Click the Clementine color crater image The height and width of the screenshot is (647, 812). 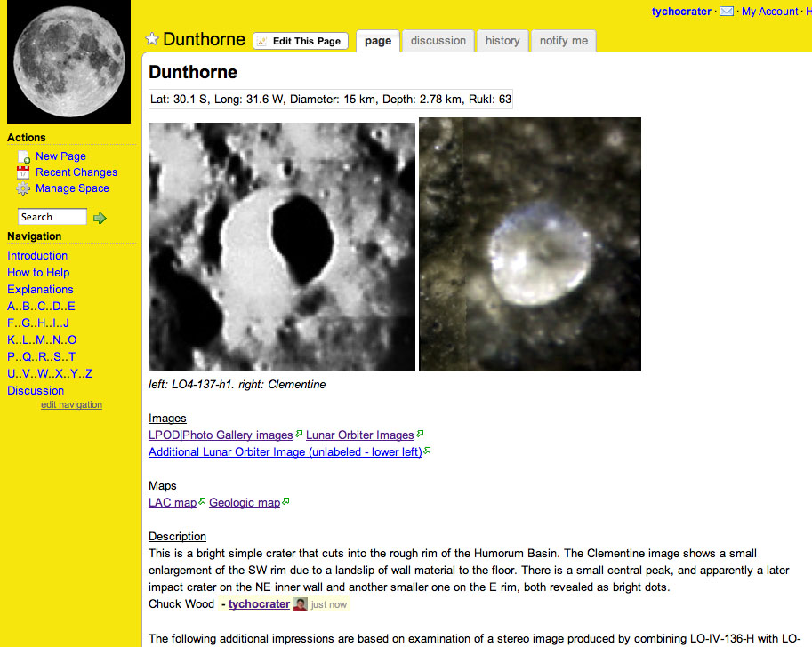(530, 244)
